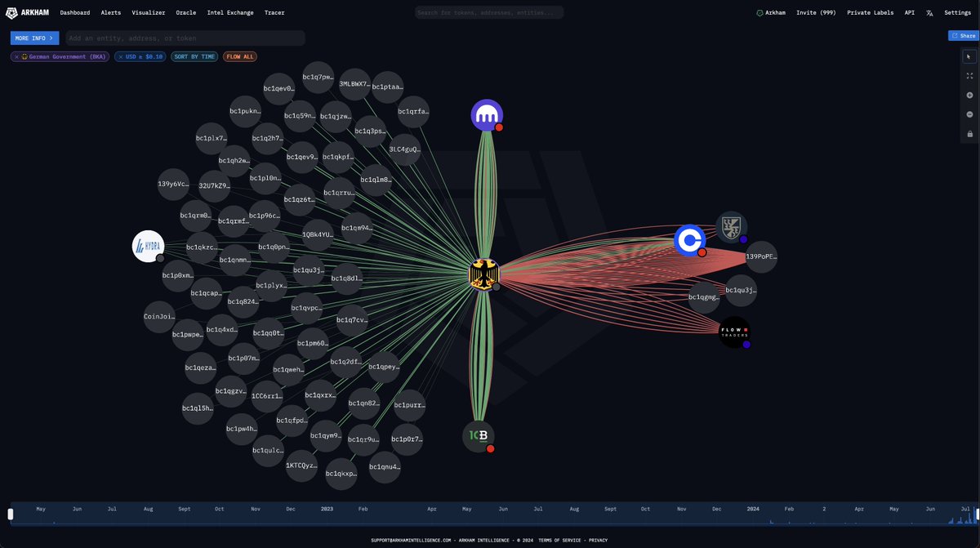Select the 3LC4guQ address node
980x548 pixels.
pos(405,149)
